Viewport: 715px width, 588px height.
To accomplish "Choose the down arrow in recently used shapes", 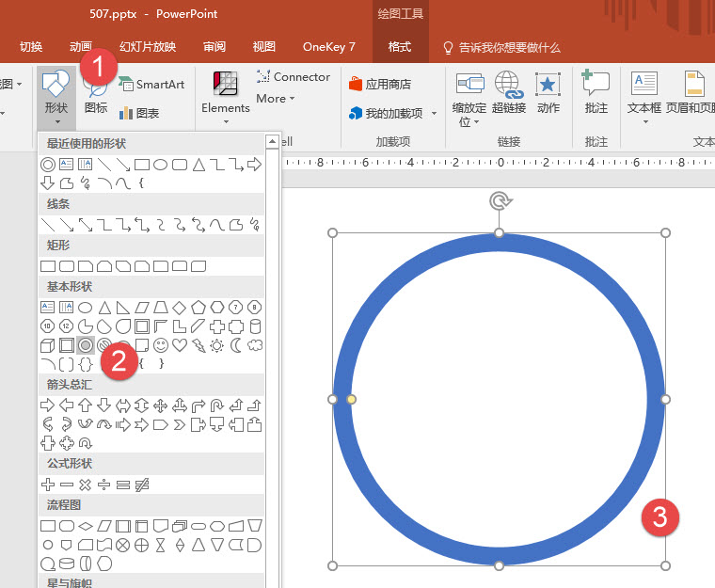I will [47, 183].
